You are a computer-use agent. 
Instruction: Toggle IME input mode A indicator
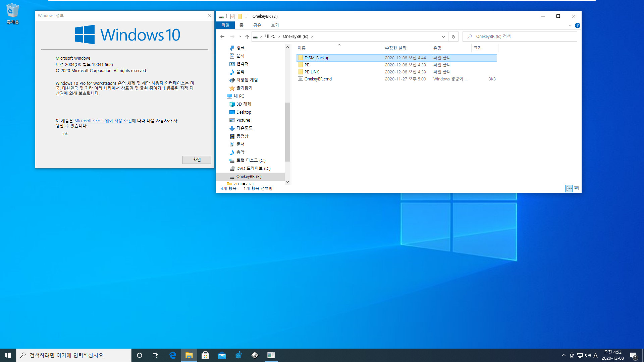(595, 355)
